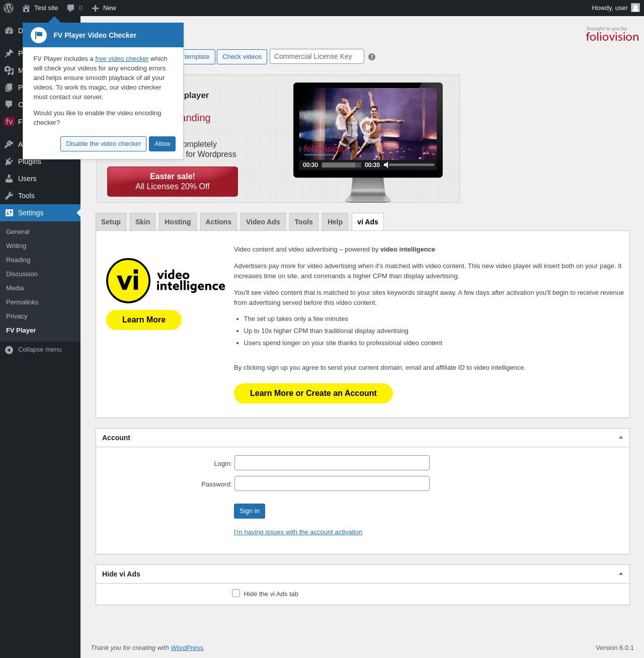Click the Pages icon in sidebar
The image size is (644, 658).
pyautogui.click(x=9, y=88)
